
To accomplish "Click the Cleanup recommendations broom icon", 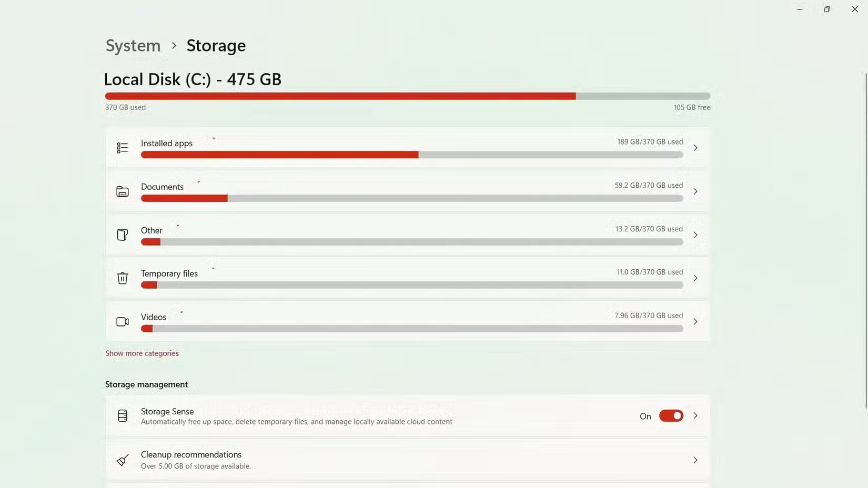I will point(122,460).
